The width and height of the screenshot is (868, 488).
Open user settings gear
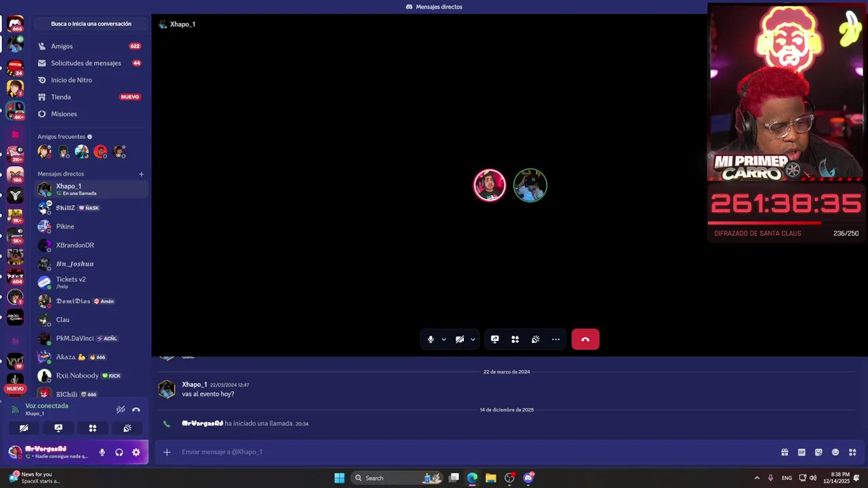[x=136, y=452]
